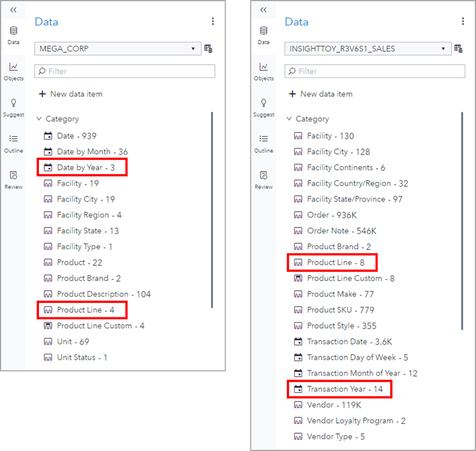
Task: Open the Review pane beside the MEGA_CORP data panel
Action: [x=13, y=179]
